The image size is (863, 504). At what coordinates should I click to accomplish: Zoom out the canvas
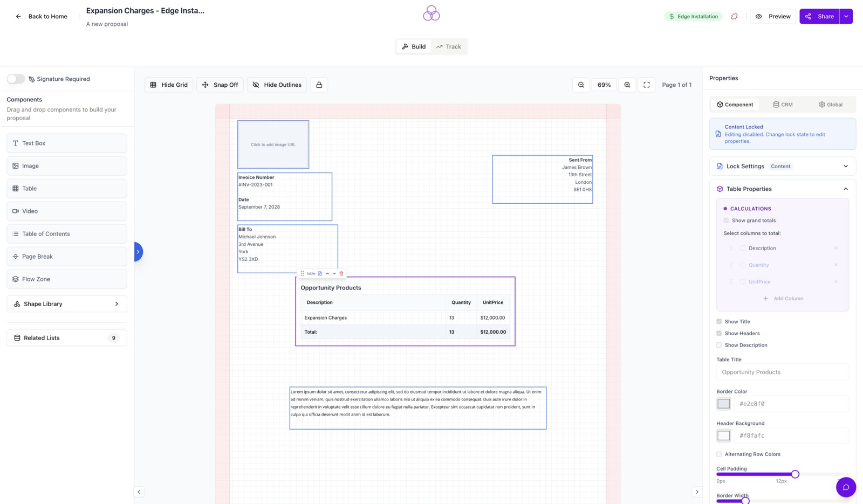tap(581, 85)
